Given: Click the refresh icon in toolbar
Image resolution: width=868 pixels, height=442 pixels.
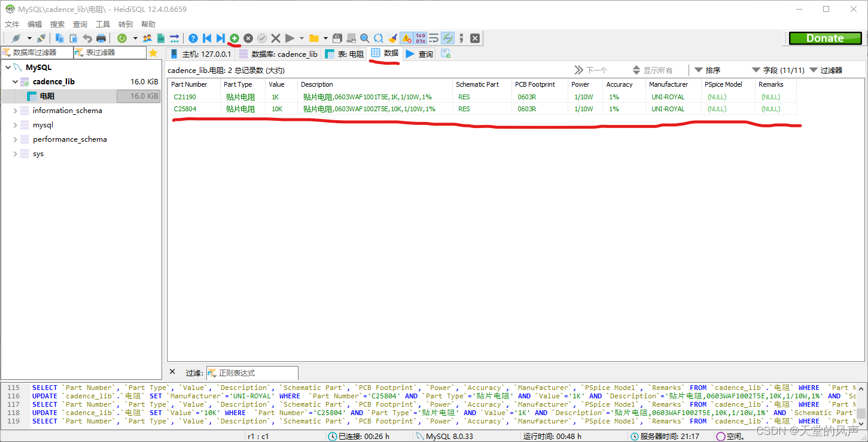Looking at the screenshot, I should (x=122, y=38).
